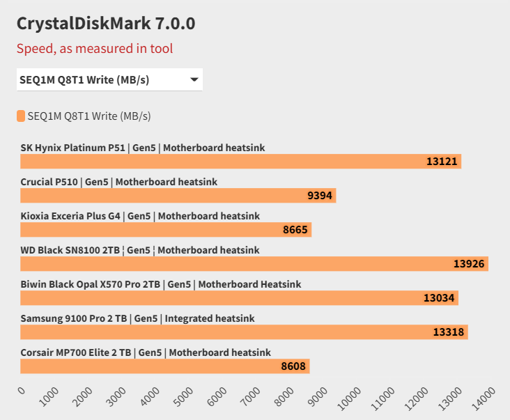Open the SEQ1M Q8T1 Write dropdown arrow
This screenshot has width=510, height=420.
[x=194, y=80]
